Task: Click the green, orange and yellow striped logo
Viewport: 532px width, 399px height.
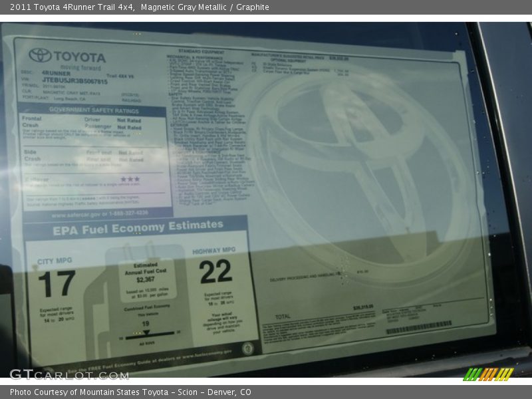Action: coord(488,374)
